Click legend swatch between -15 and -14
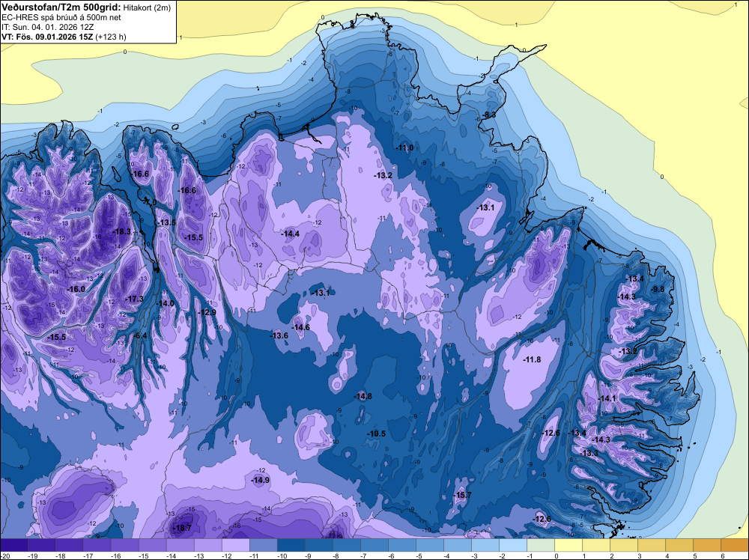The height and width of the screenshot is (560, 749). tap(152, 545)
